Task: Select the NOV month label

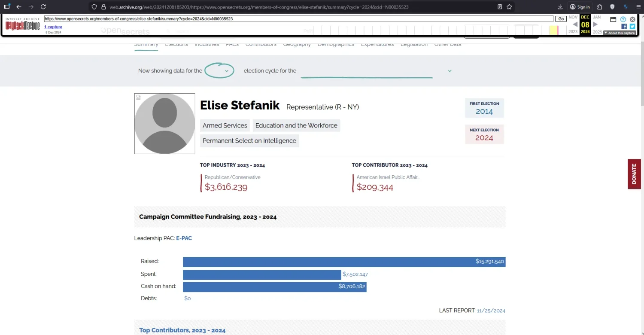Action: pyautogui.click(x=573, y=17)
